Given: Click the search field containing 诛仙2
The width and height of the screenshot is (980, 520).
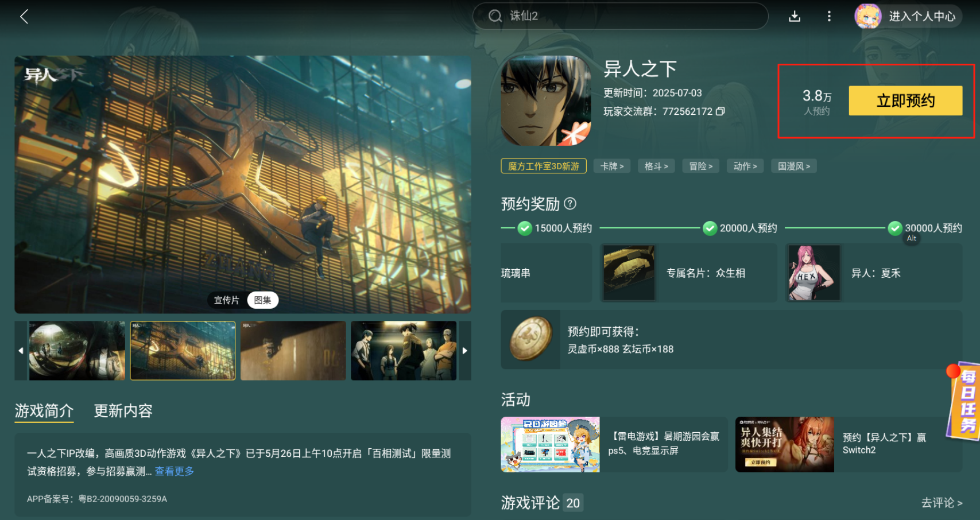Looking at the screenshot, I should 620,16.
